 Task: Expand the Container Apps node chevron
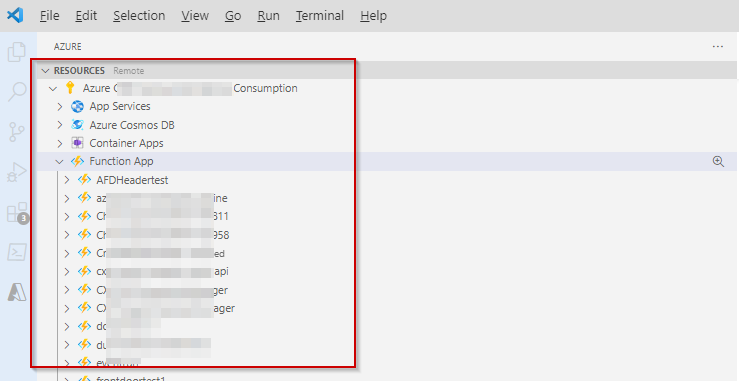click(x=60, y=143)
